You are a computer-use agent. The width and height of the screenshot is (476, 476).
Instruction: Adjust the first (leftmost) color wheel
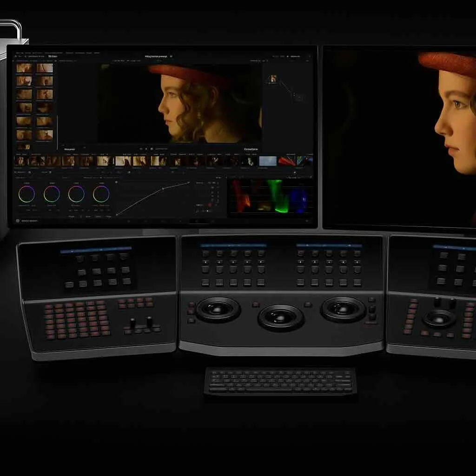click(26, 194)
